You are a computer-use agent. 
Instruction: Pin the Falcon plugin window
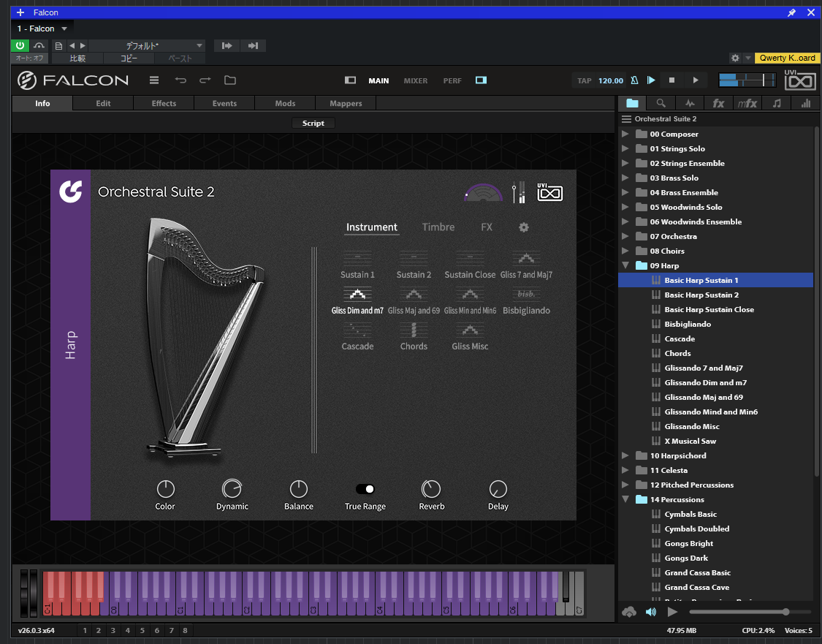click(791, 12)
